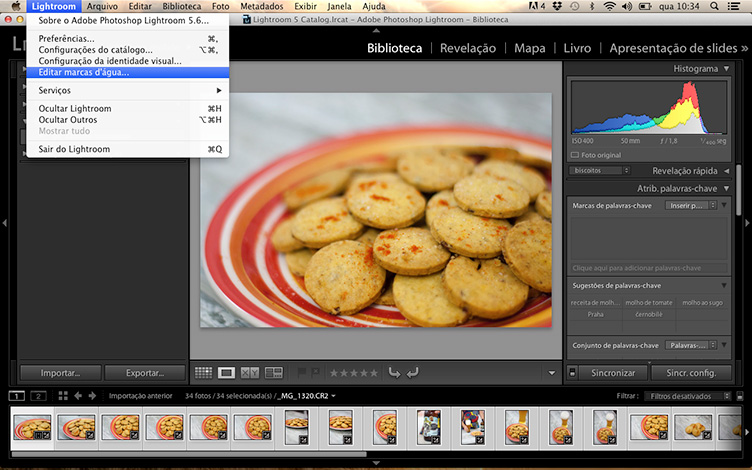752x470 pixels.
Task: Toggle the 'Foto original' checkbox
Action: pyautogui.click(x=575, y=155)
